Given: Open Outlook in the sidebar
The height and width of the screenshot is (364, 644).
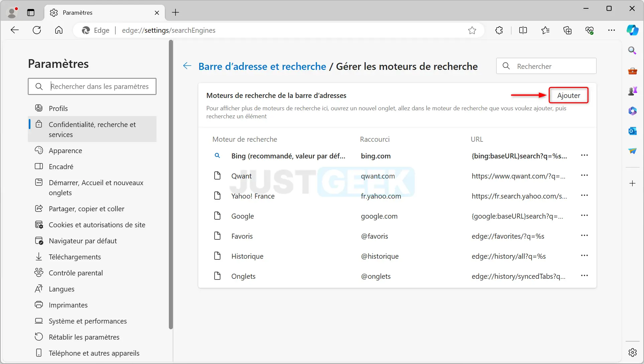Looking at the screenshot, I should [632, 131].
